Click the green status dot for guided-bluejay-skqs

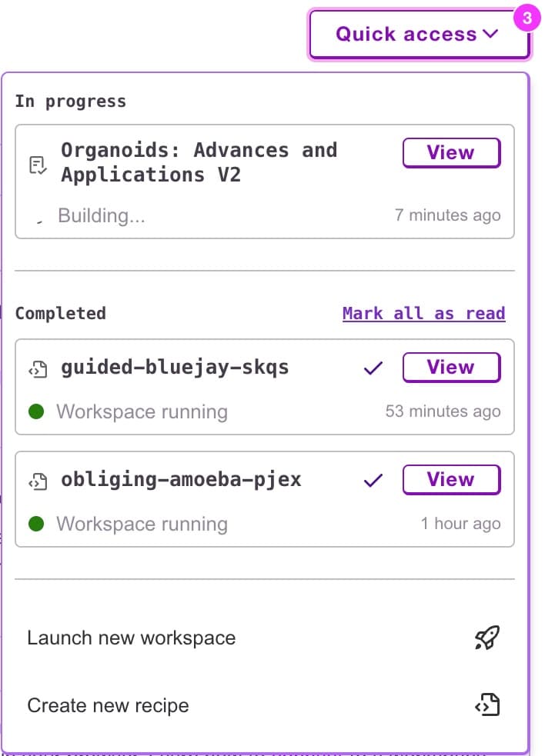35,411
